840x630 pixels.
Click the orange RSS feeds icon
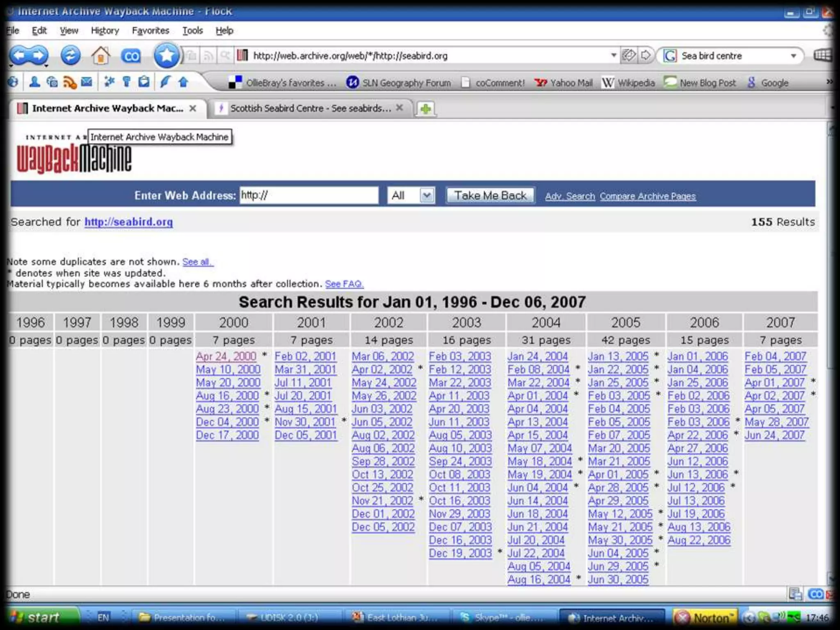click(69, 82)
